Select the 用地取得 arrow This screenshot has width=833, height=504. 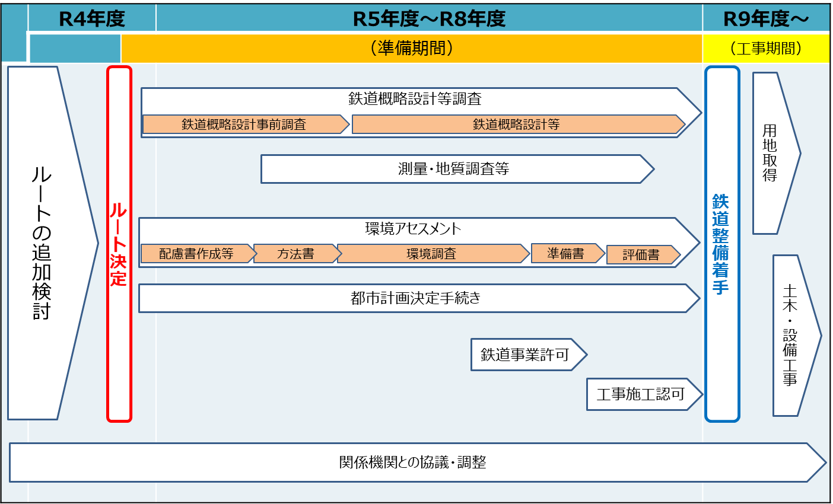pos(776,154)
